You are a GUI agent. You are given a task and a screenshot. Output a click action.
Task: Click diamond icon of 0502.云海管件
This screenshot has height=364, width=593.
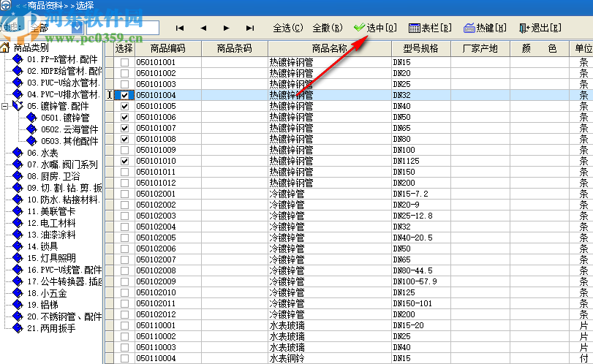(31, 129)
